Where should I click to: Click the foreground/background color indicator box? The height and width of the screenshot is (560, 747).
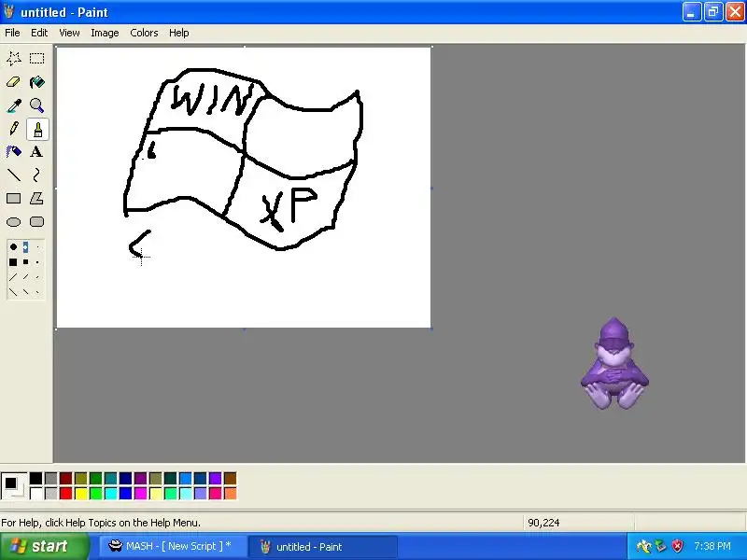tap(14, 485)
